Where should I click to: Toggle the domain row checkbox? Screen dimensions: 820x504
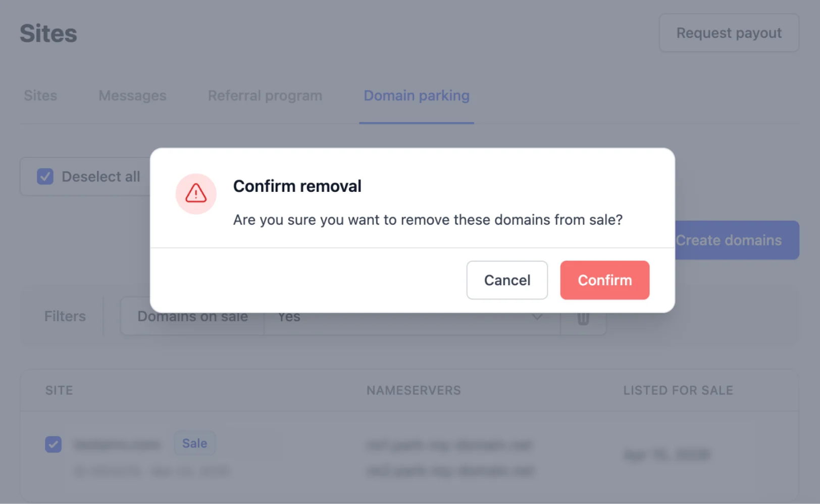(54, 444)
